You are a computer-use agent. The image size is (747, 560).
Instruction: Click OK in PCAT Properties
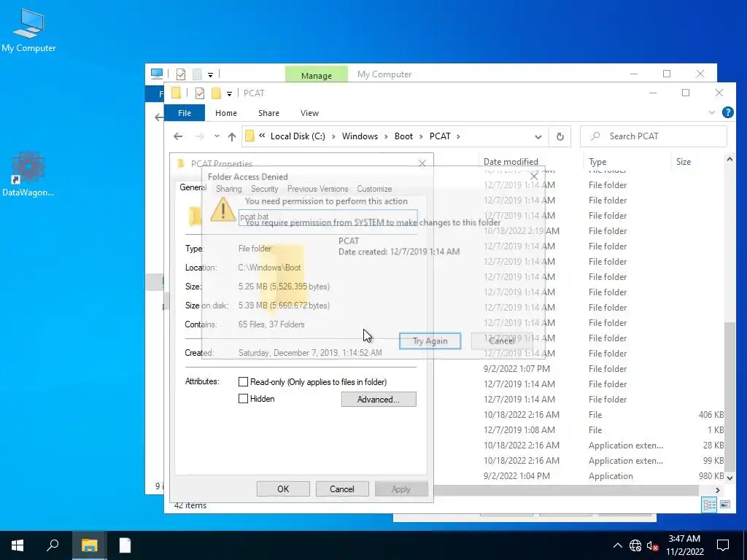[283, 489]
